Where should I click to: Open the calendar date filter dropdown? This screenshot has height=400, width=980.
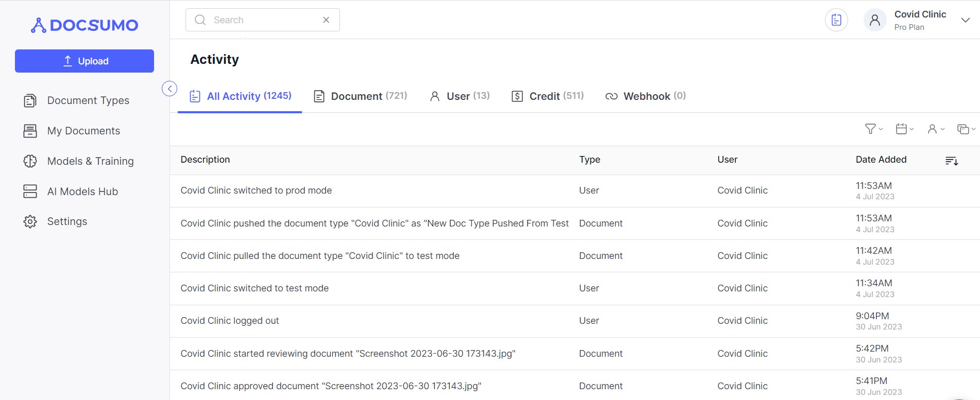905,129
